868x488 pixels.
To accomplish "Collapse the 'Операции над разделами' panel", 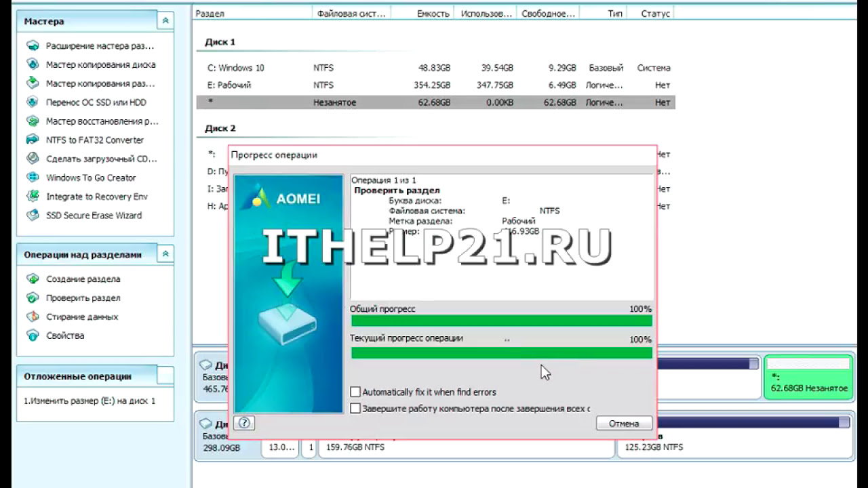I will point(165,254).
